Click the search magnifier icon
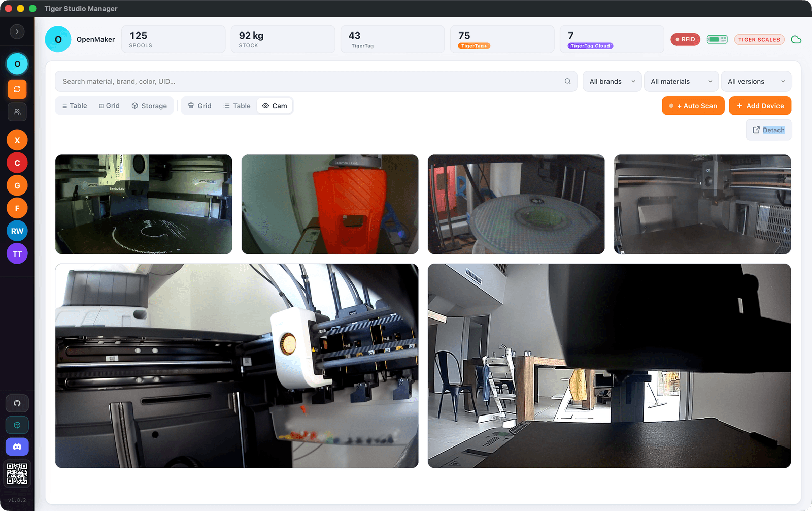This screenshot has height=511, width=812. 567,81
